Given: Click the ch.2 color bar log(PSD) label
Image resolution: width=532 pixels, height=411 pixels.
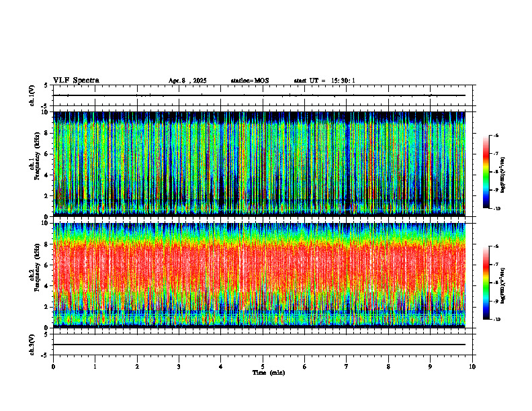Looking at the screenshot, I should click(x=504, y=285).
